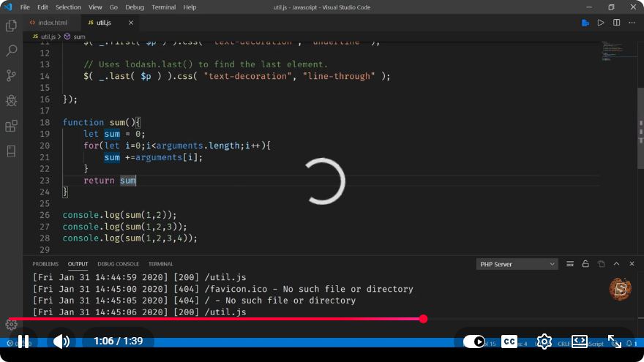The image size is (644, 362).
Task: Pause the video playback
Action: coord(23,341)
